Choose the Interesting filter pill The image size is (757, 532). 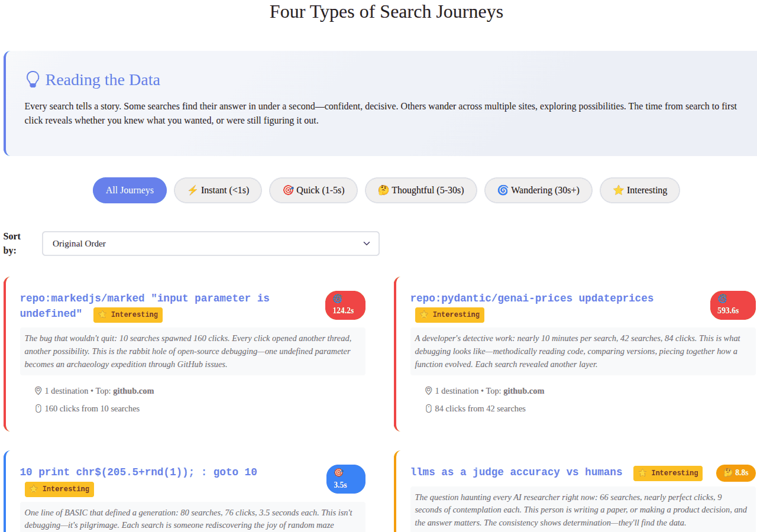click(x=639, y=190)
